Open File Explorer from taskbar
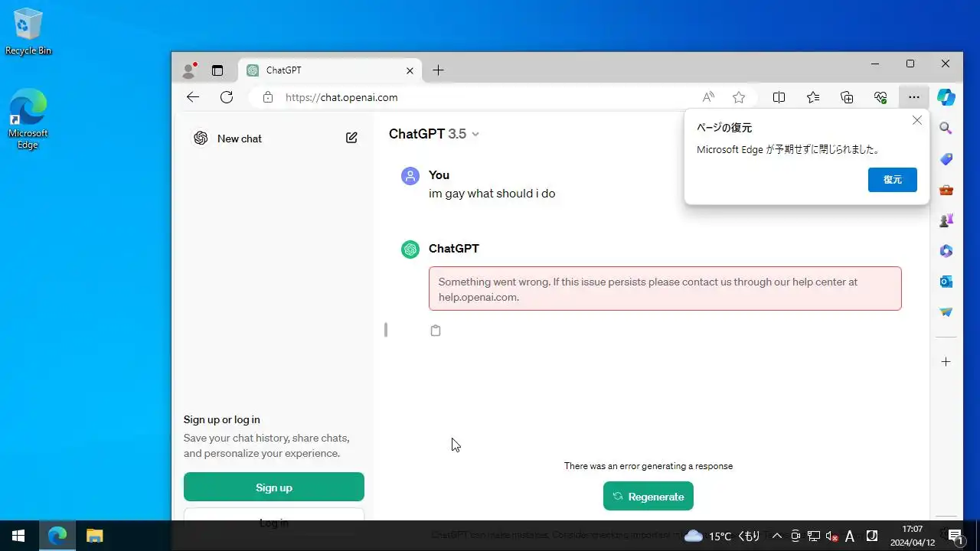This screenshot has width=980, height=551. [94, 536]
